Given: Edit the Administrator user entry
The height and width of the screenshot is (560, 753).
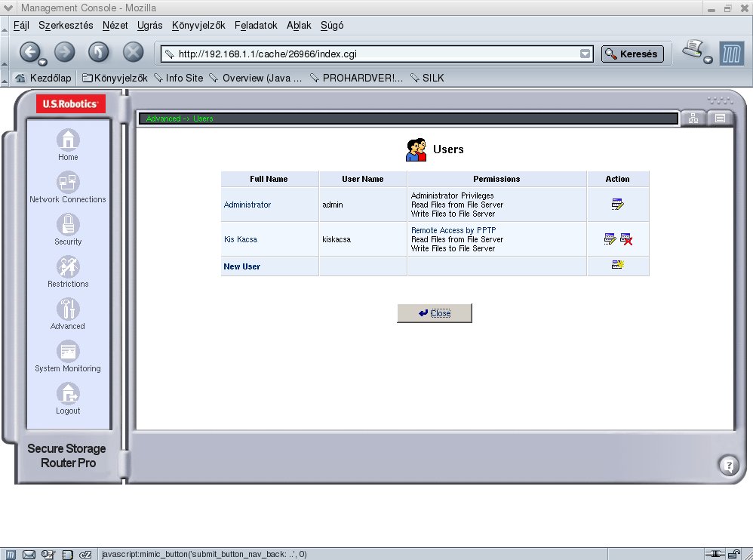Looking at the screenshot, I should click(618, 205).
